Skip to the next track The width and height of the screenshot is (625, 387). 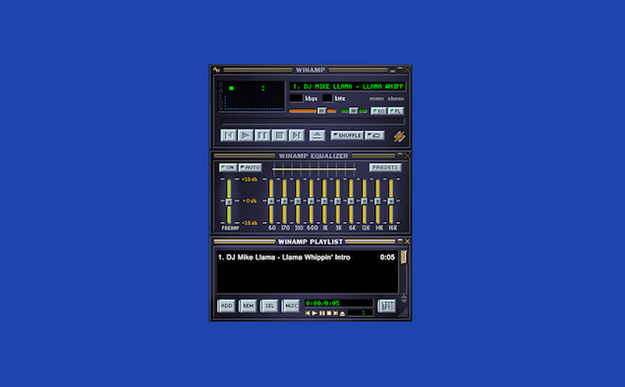(x=297, y=136)
